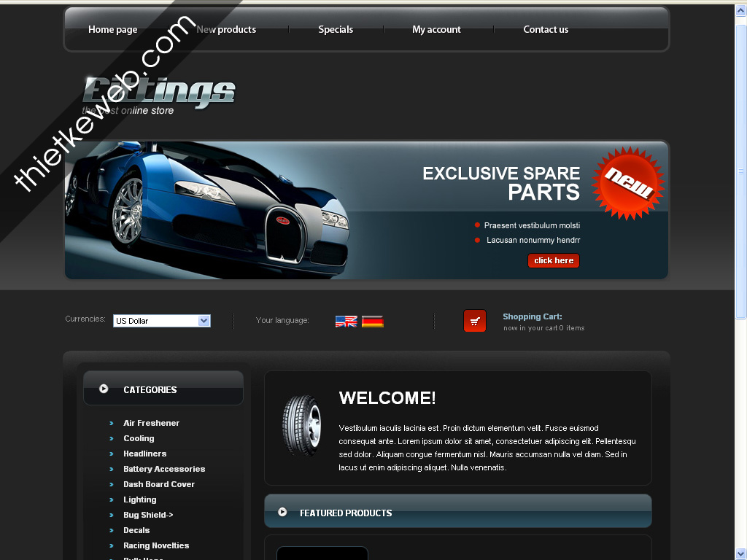This screenshot has height=560, width=747.
Task: Click the 'Your language:' label
Action: [282, 320]
